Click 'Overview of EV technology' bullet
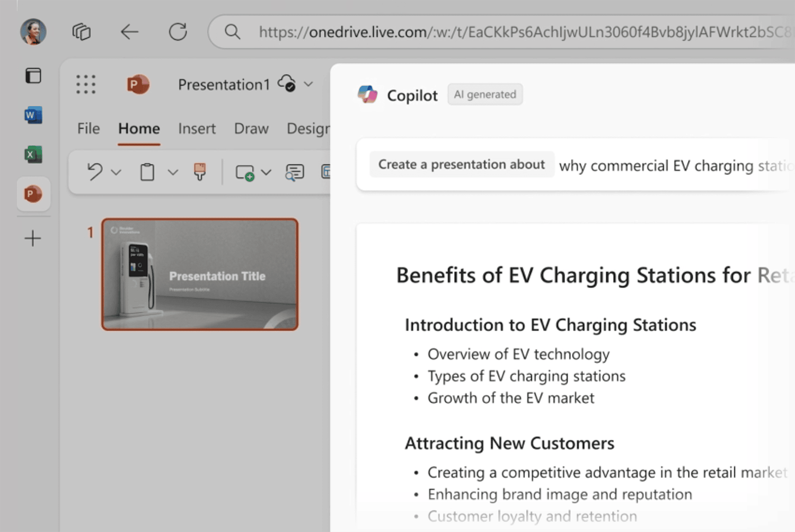 coord(518,354)
